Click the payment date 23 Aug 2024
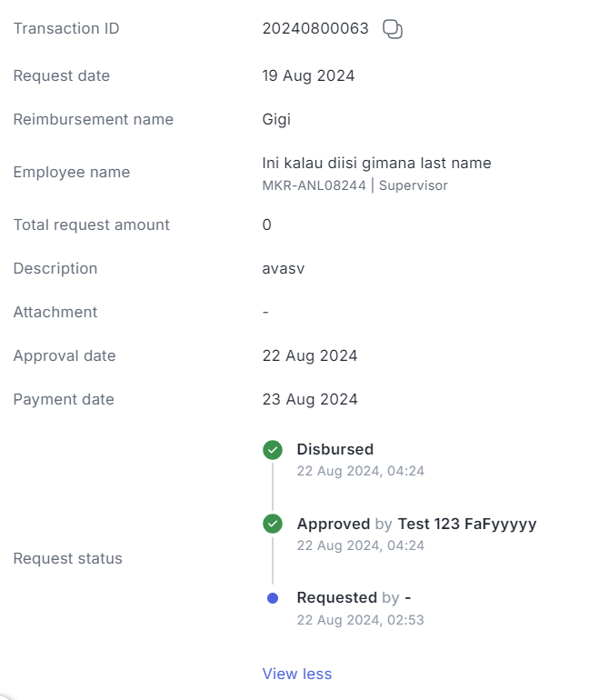This screenshot has width=599, height=700. (x=310, y=399)
